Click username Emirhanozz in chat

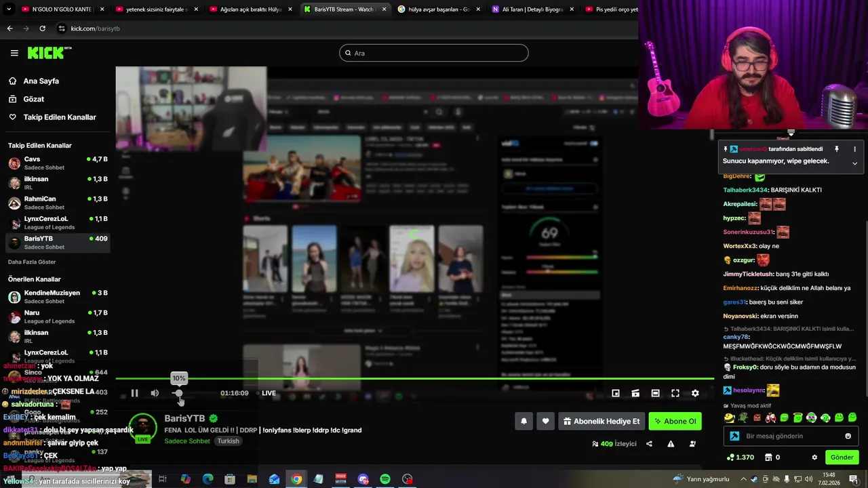click(741, 288)
